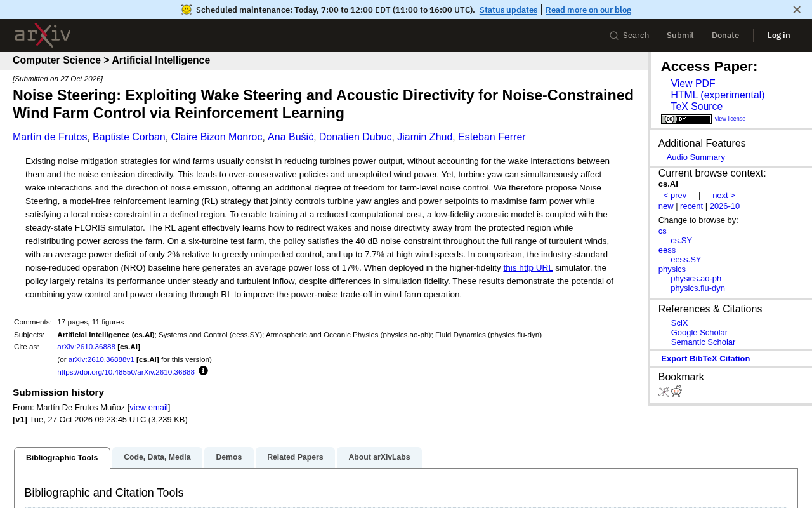Click the view license link
This screenshot has width=812, height=508.
tap(730, 119)
